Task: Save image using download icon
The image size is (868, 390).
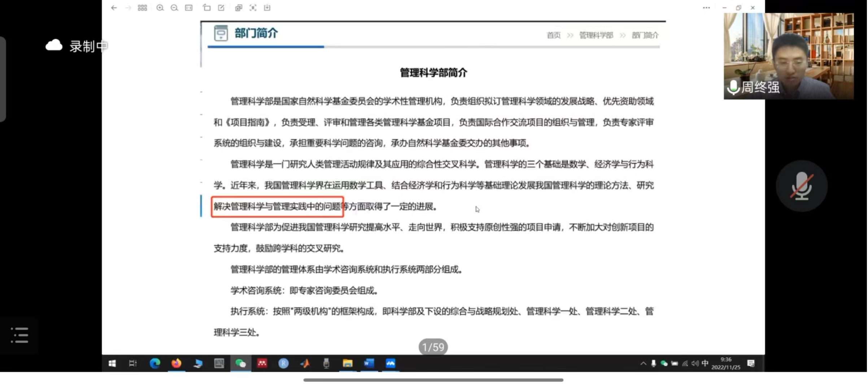Action: (x=267, y=8)
